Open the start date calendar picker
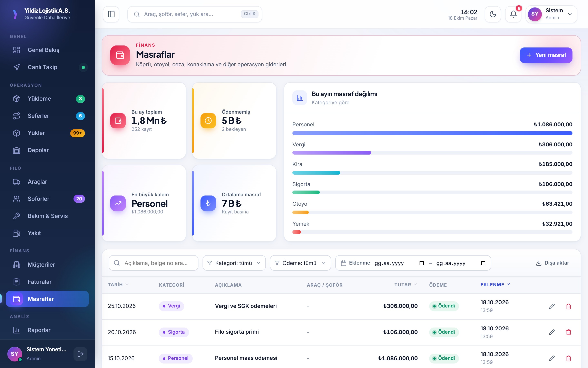 coord(422,263)
